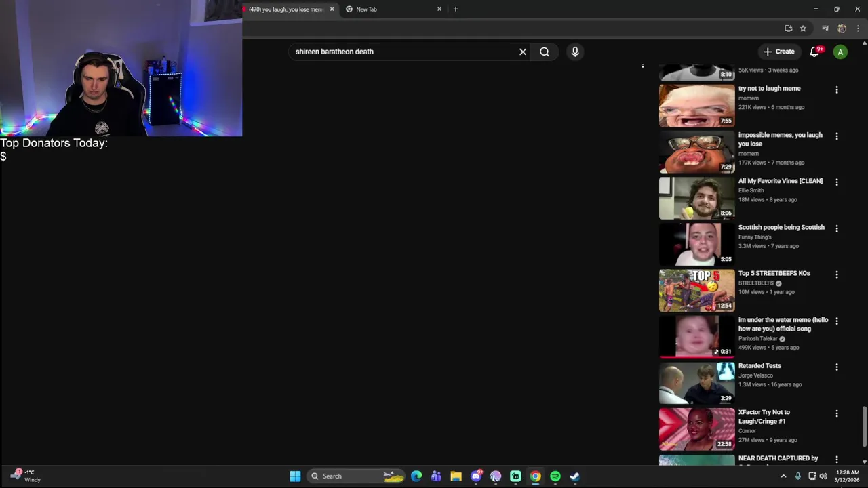Click the 'Ellie Smith' channel name
The image size is (868, 488).
click(x=751, y=190)
